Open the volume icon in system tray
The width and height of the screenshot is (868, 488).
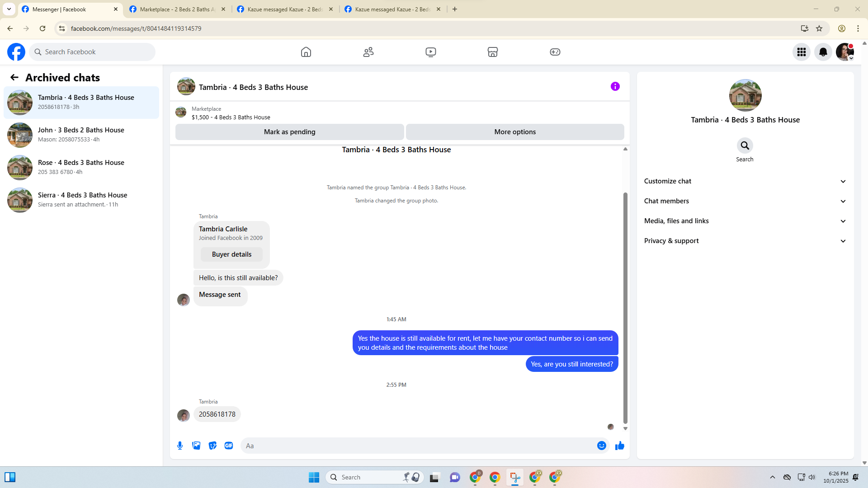(812, 477)
